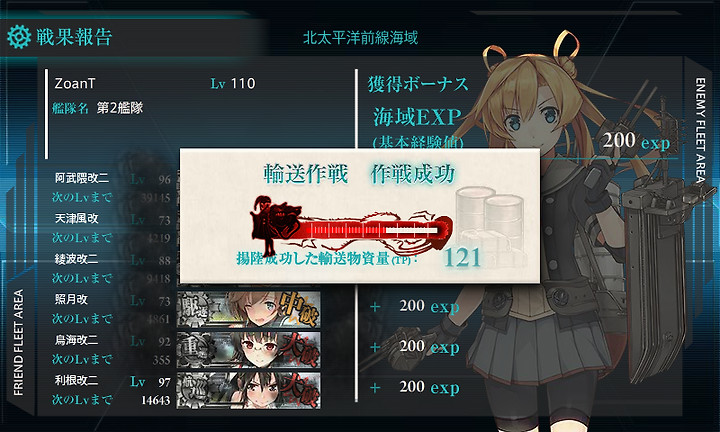
Task: Click ship name 天津風改 in fleet list
Action: coord(77,219)
